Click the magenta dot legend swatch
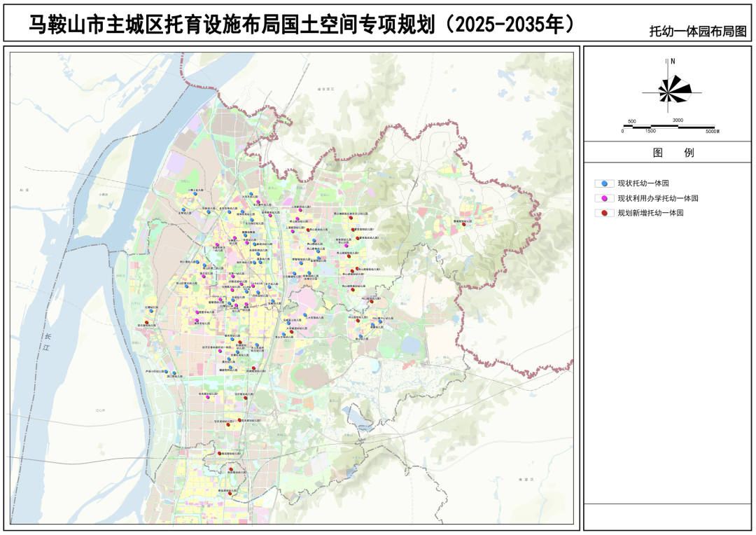 coord(604,198)
